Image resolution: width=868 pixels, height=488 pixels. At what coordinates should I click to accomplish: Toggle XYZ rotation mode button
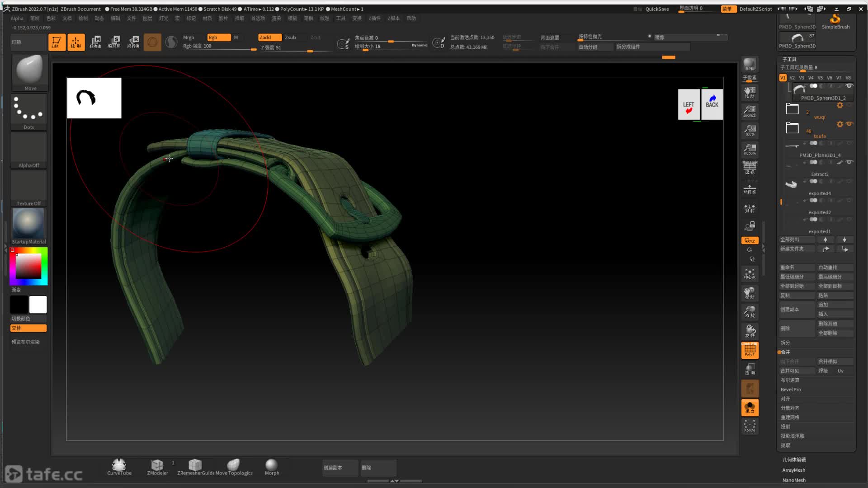click(x=750, y=240)
